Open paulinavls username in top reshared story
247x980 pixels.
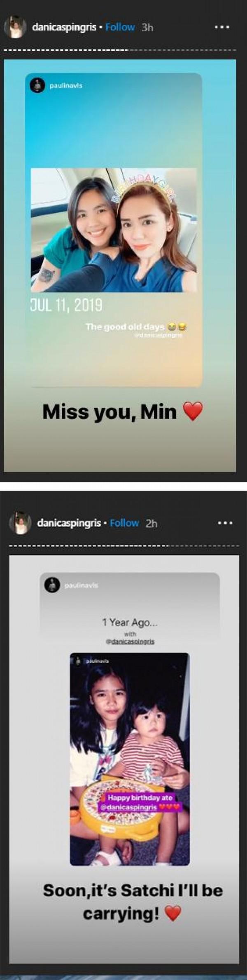[66, 86]
